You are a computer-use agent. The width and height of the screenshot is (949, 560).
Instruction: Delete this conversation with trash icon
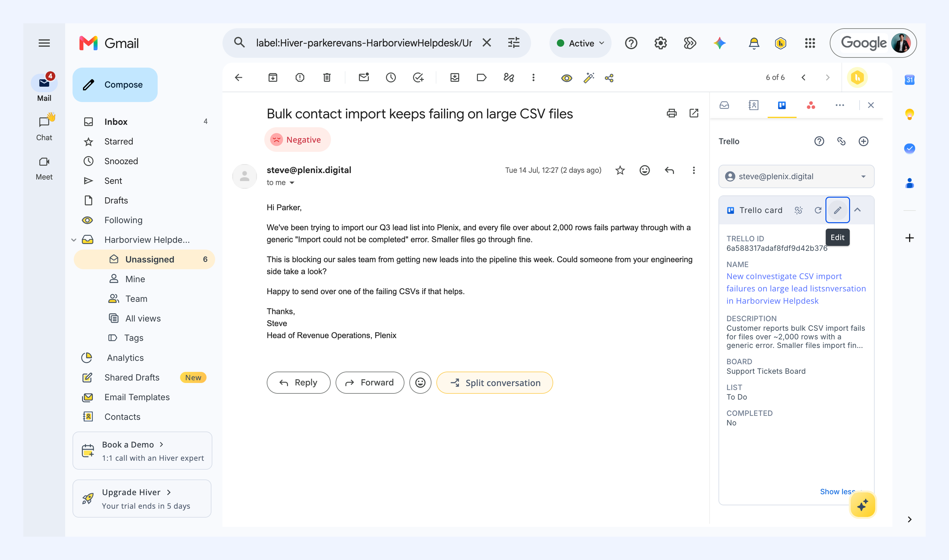point(327,78)
